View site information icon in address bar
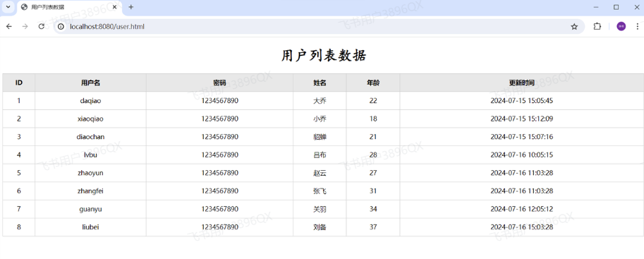This screenshot has height=259, width=644. tap(61, 27)
